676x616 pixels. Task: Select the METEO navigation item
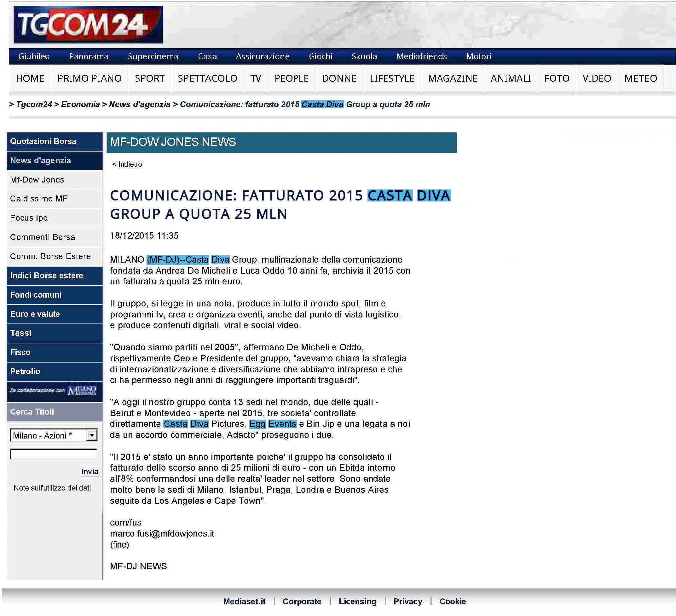tap(640, 78)
